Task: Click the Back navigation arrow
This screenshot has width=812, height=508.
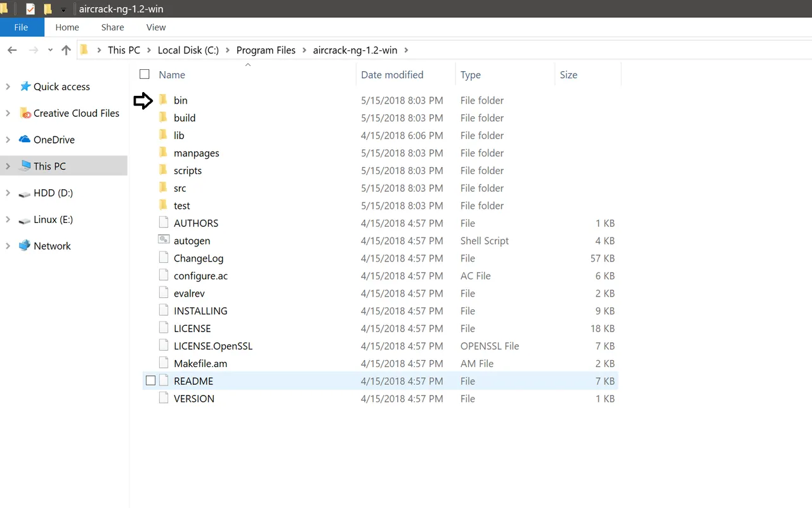Action: tap(12, 50)
